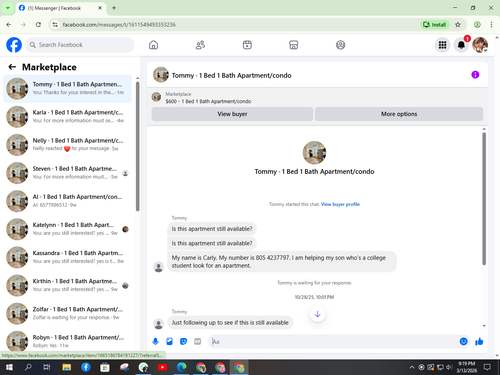Open Windows Start menu
This screenshot has width=500, height=375.
9,367
